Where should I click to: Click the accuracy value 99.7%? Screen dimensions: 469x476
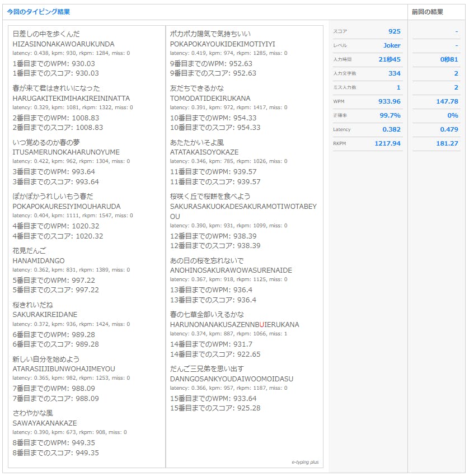tap(390, 115)
